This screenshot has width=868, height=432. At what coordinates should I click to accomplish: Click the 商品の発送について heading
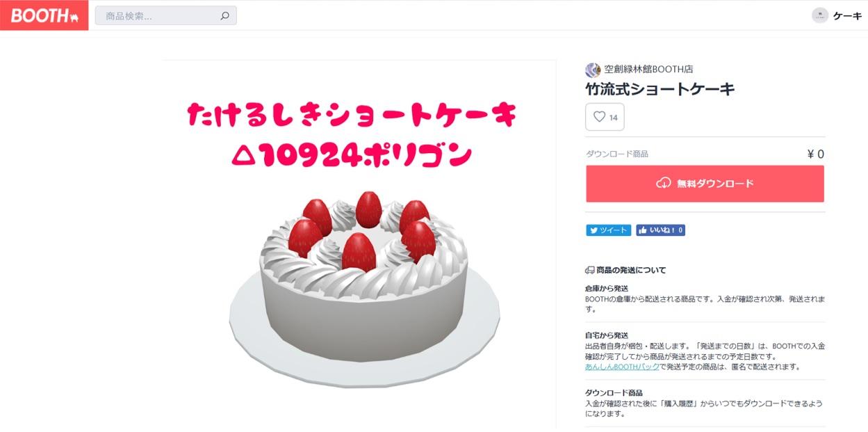pos(631,270)
